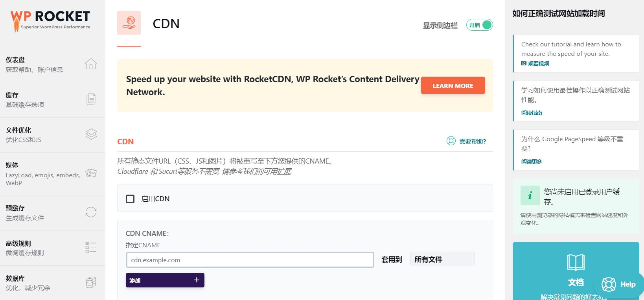644x300 pixels.
Task: Open the 数据库 menu section
Action: pos(53,283)
